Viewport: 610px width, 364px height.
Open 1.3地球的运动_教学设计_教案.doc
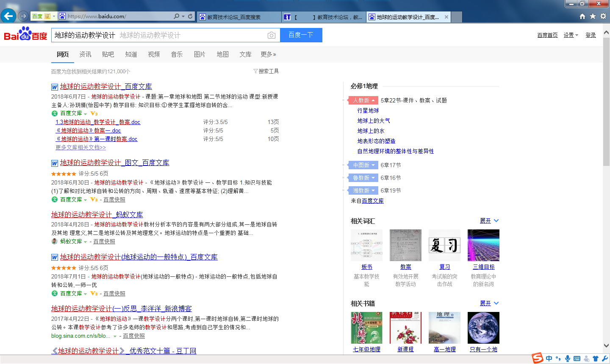[x=98, y=122]
